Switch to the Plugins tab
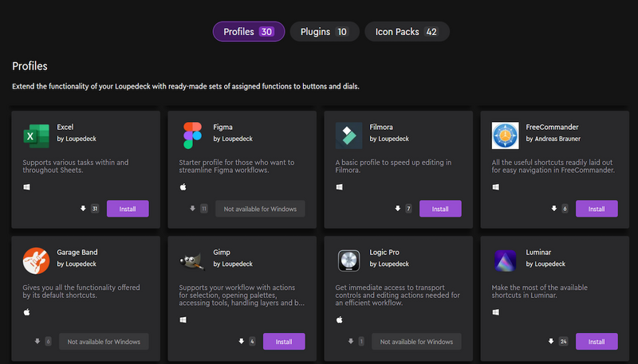The width and height of the screenshot is (638, 364). [325, 32]
